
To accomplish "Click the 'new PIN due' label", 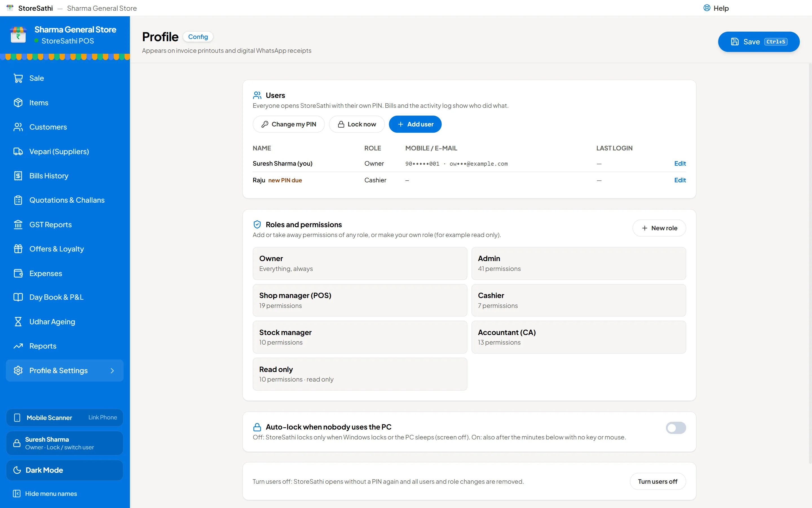I will click(285, 180).
